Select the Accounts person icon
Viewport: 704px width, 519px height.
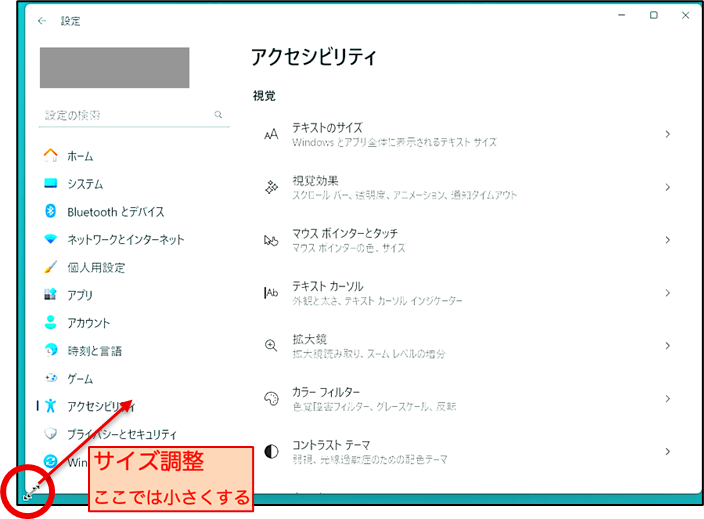pyautogui.click(x=51, y=323)
